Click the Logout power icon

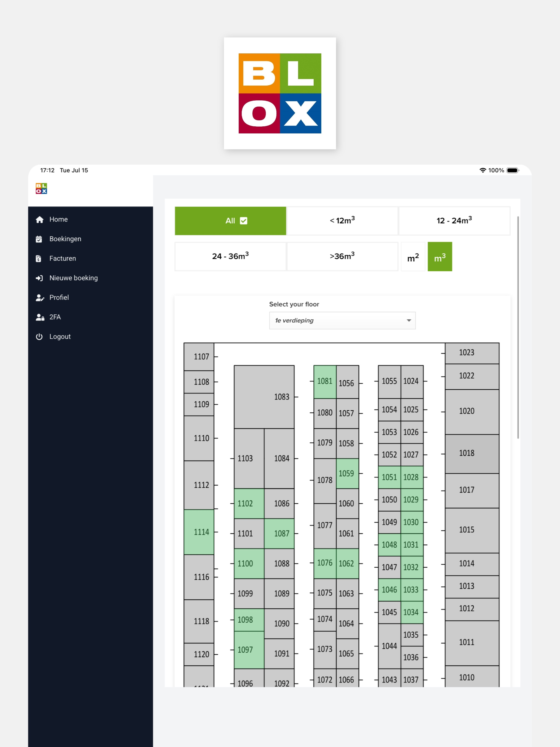coord(39,337)
